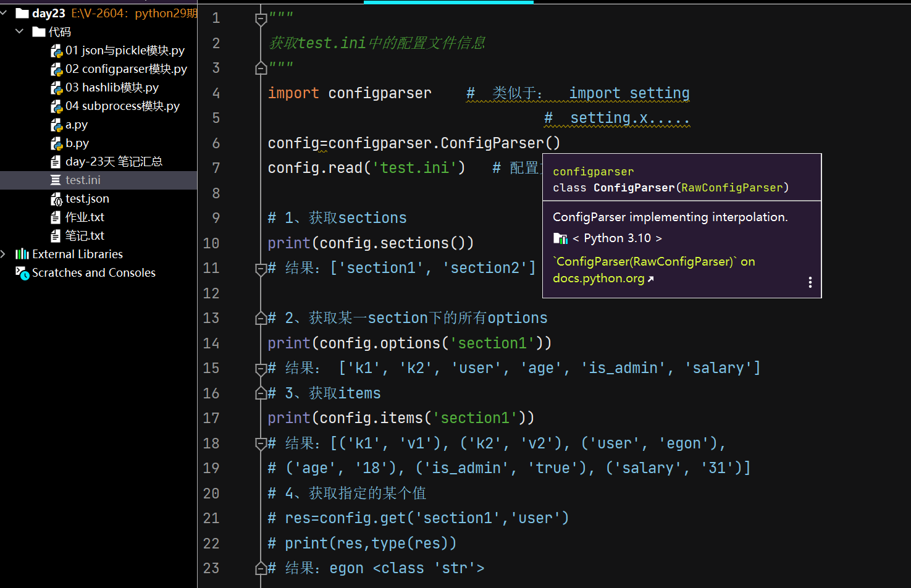The height and width of the screenshot is (588, 911).
Task: Click the text file icon of 笔记.txt
Action: (x=56, y=236)
